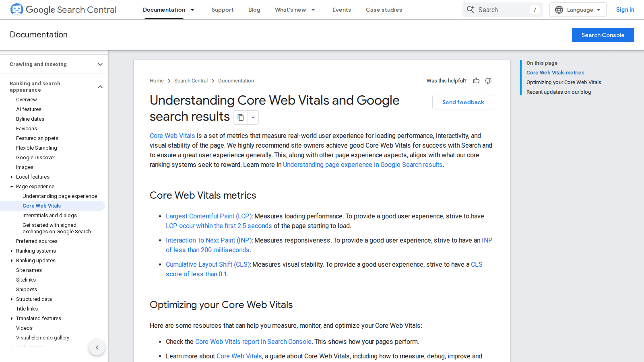Click the Google Search Central logo icon

point(17,9)
